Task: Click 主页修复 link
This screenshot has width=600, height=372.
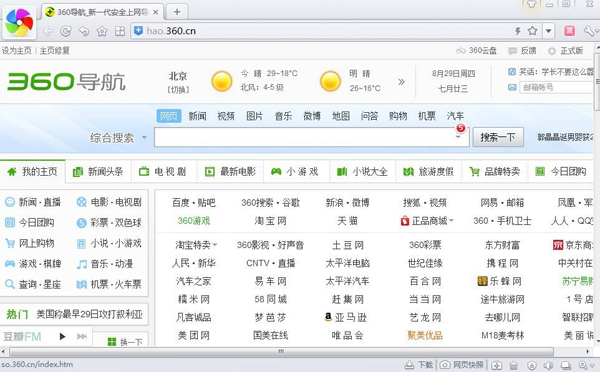Action: coord(54,51)
